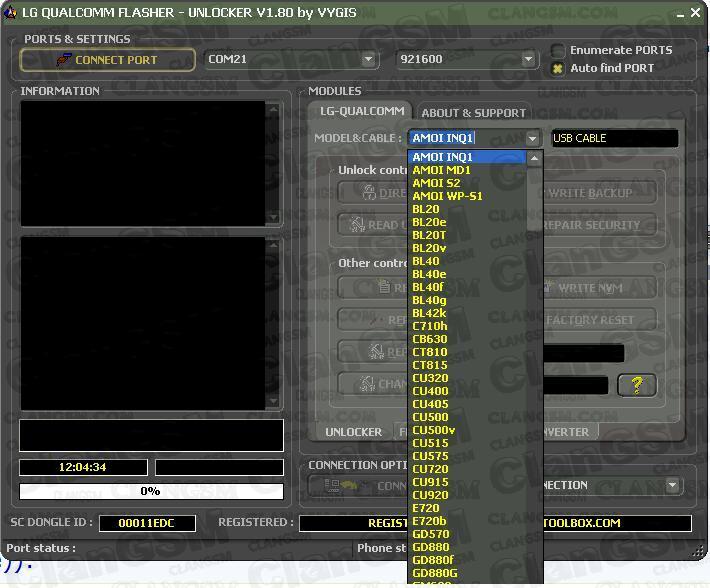The image size is (710, 588).
Task: Select CU500 in the model list
Action: pyautogui.click(x=467, y=417)
